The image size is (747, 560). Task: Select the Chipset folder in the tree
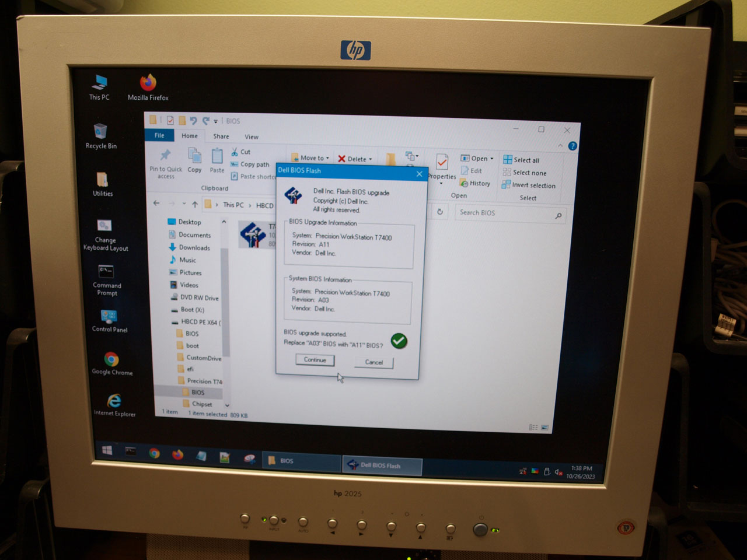197,404
